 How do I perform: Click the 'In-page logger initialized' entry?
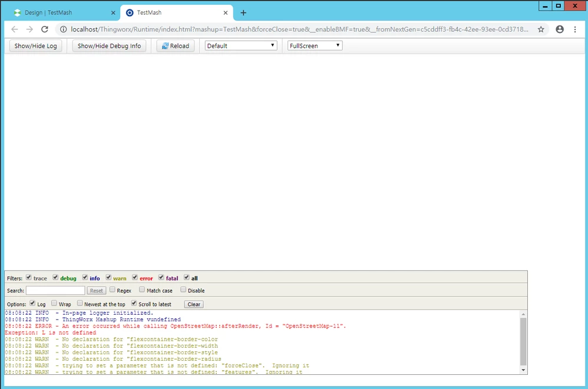click(x=79, y=313)
